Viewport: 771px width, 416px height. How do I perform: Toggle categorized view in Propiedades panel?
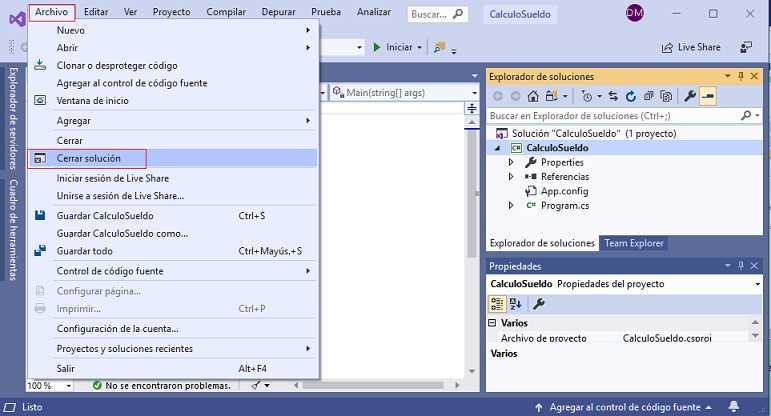pyautogui.click(x=497, y=304)
